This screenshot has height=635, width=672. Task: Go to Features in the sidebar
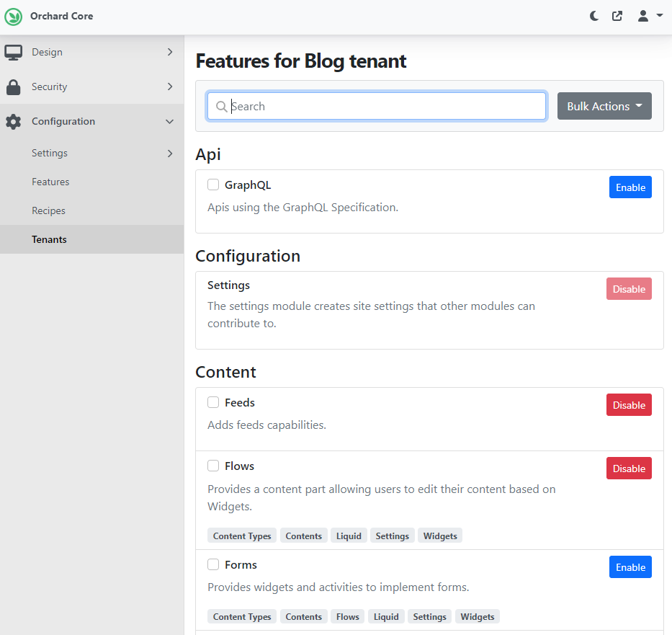(91, 182)
